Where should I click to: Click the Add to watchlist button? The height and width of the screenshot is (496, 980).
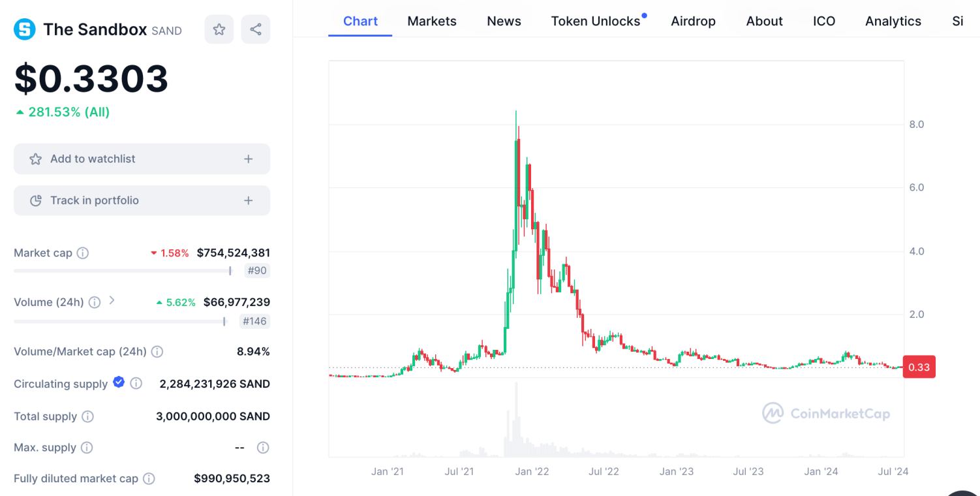click(142, 159)
